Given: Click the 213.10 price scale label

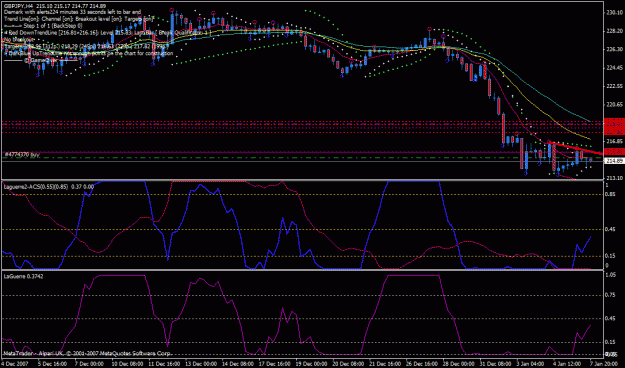Looking at the screenshot, I should pyautogui.click(x=614, y=178).
